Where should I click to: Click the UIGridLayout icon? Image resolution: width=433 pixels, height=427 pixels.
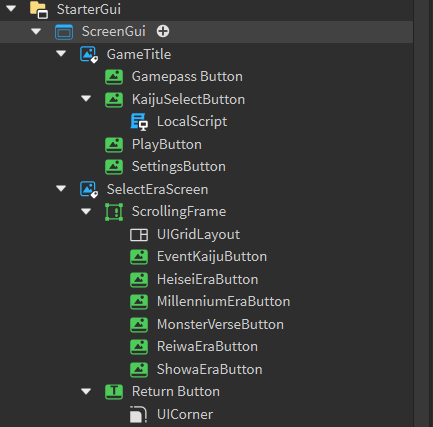click(x=139, y=235)
